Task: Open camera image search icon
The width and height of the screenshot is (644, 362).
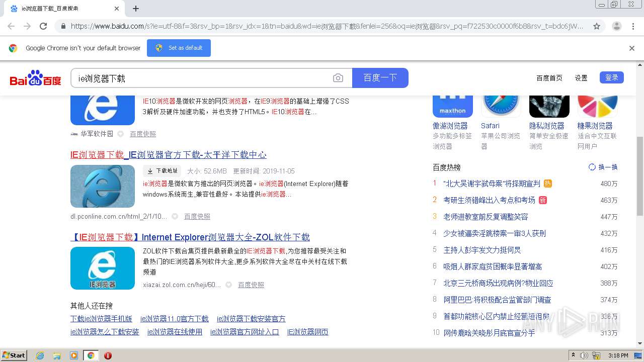Action: 338,78
